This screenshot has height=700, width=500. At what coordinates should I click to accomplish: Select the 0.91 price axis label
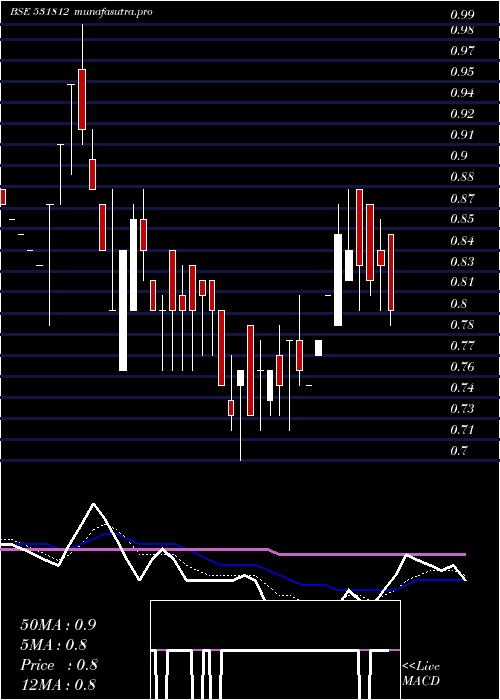462,135
